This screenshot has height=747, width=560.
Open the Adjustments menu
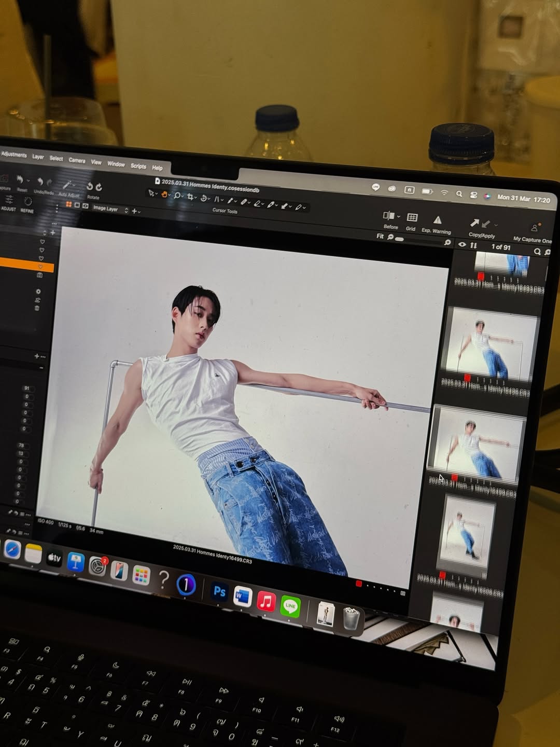(x=13, y=155)
